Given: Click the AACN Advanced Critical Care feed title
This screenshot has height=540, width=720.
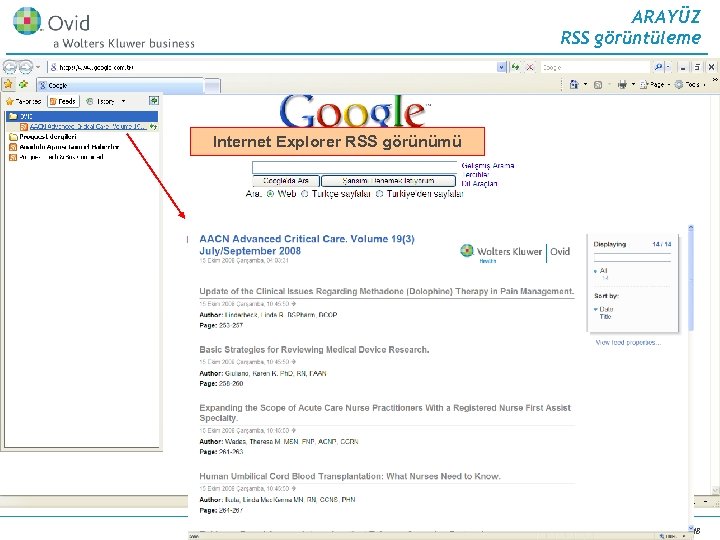Looking at the screenshot, I should coord(307,245).
